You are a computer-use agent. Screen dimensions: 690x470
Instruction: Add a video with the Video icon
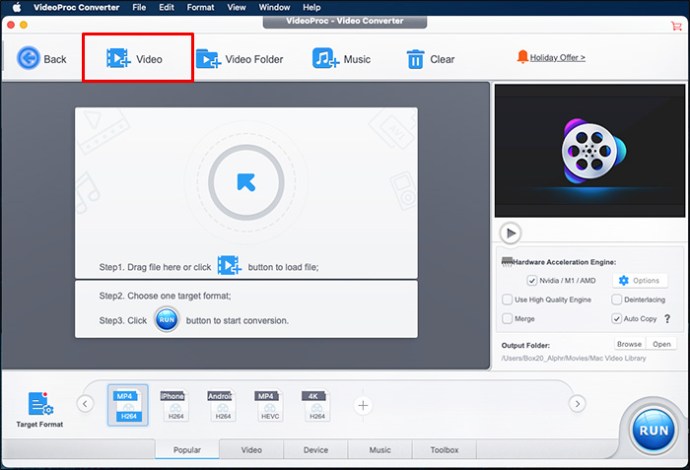pyautogui.click(x=118, y=59)
